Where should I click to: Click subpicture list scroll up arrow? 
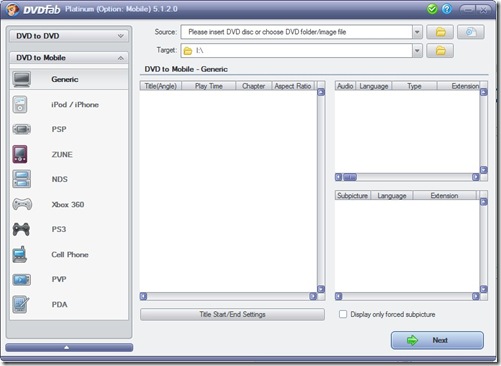[x=484, y=202]
